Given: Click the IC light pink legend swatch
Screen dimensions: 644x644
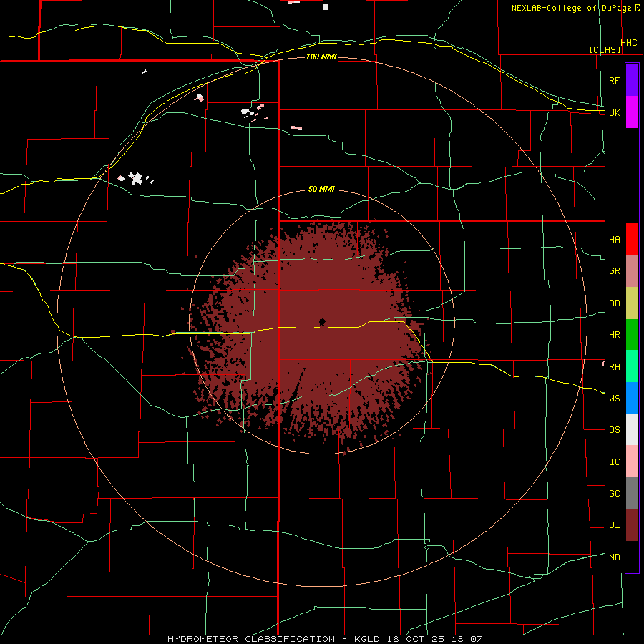Looking at the screenshot, I should [632, 462].
